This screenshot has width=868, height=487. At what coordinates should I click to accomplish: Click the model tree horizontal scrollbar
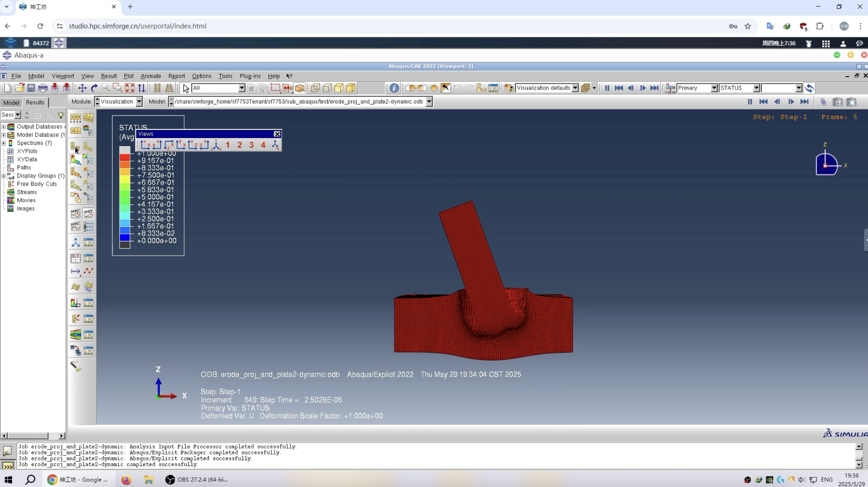click(33, 436)
